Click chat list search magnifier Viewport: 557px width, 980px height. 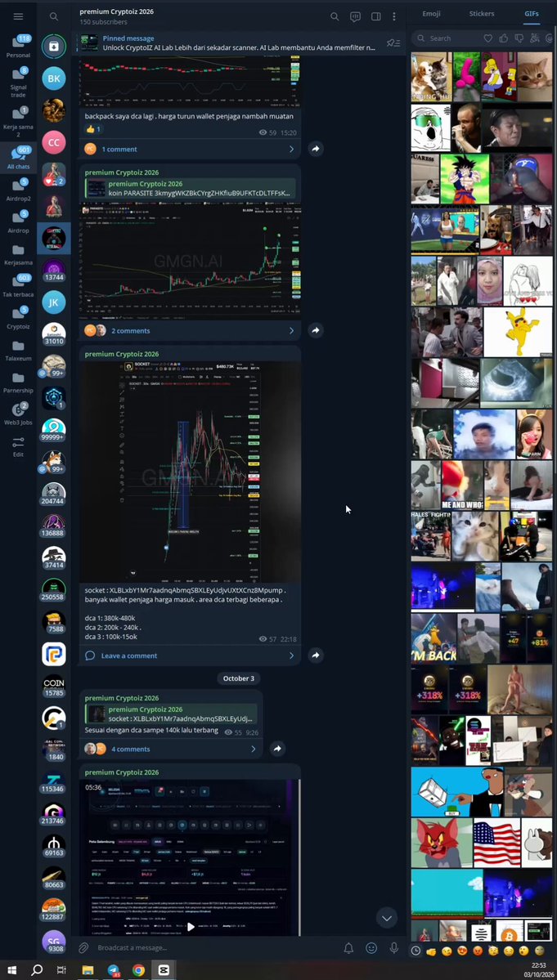[x=54, y=17]
